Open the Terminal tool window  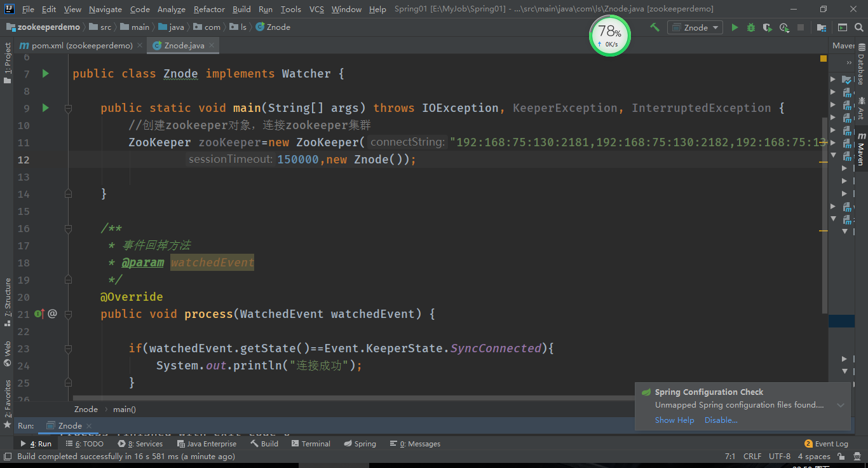pyautogui.click(x=311, y=444)
